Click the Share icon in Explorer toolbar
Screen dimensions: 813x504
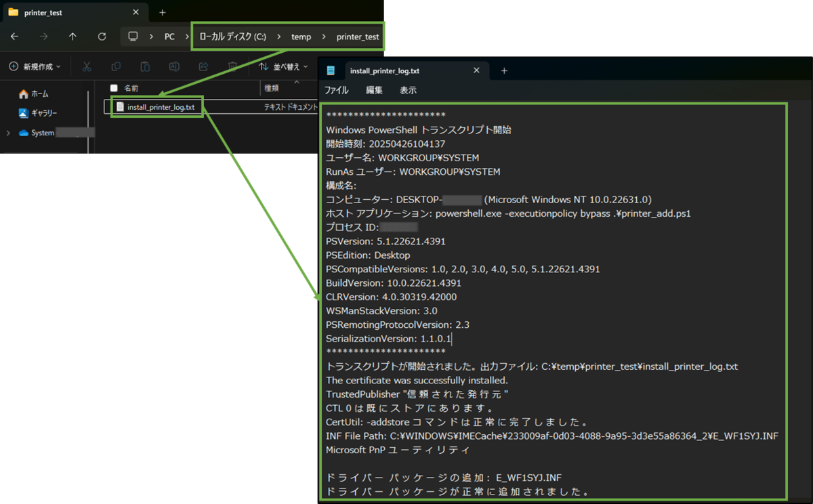tap(203, 66)
